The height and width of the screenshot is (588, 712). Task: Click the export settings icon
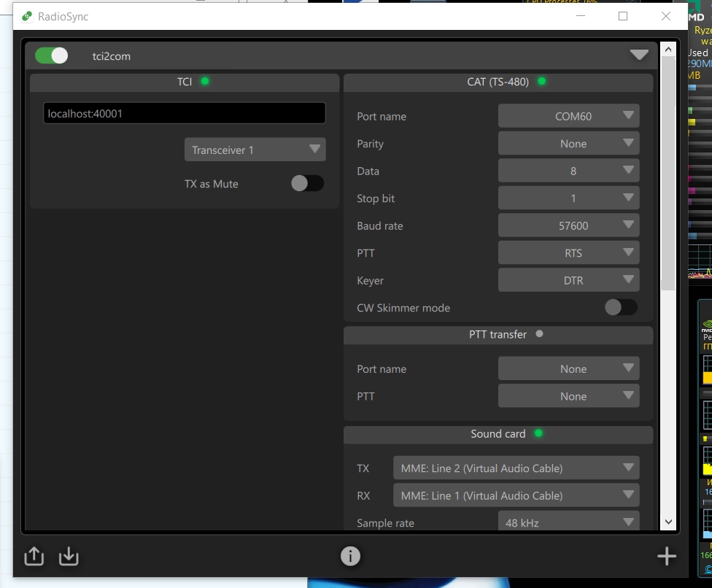point(34,557)
